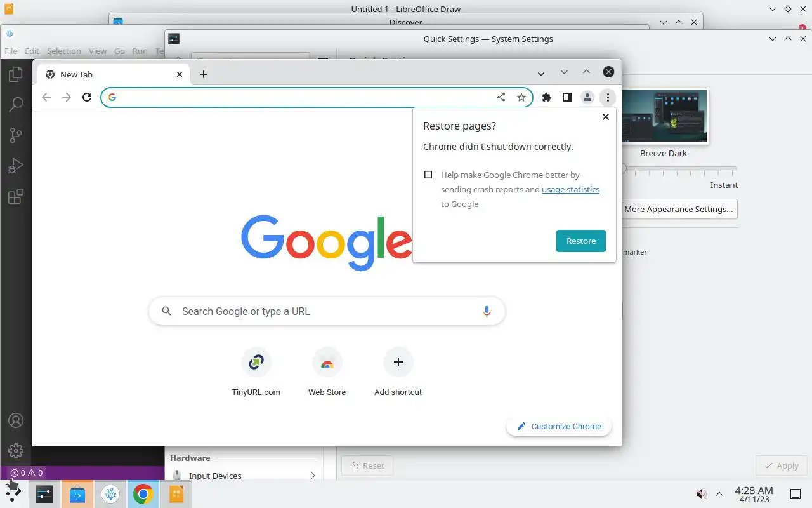This screenshot has height=508, width=812.
Task: Open the Web Store shortcut
Action: (x=327, y=373)
